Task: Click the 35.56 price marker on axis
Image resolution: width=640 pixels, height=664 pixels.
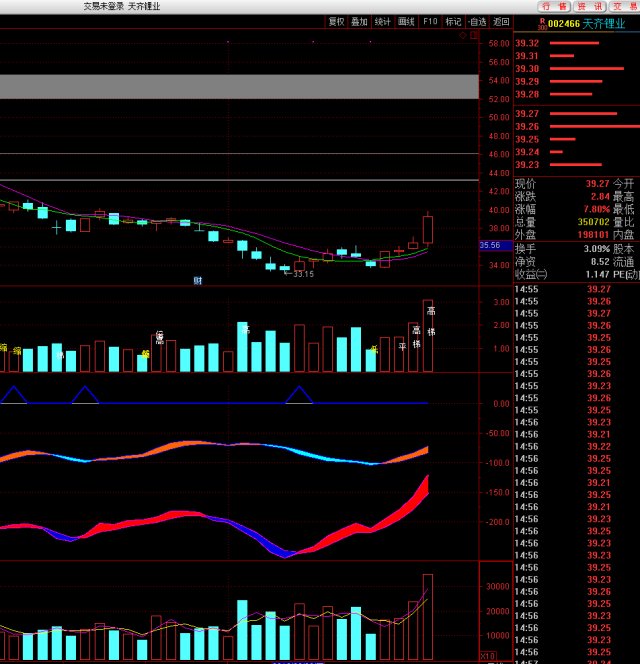Action: (x=490, y=245)
